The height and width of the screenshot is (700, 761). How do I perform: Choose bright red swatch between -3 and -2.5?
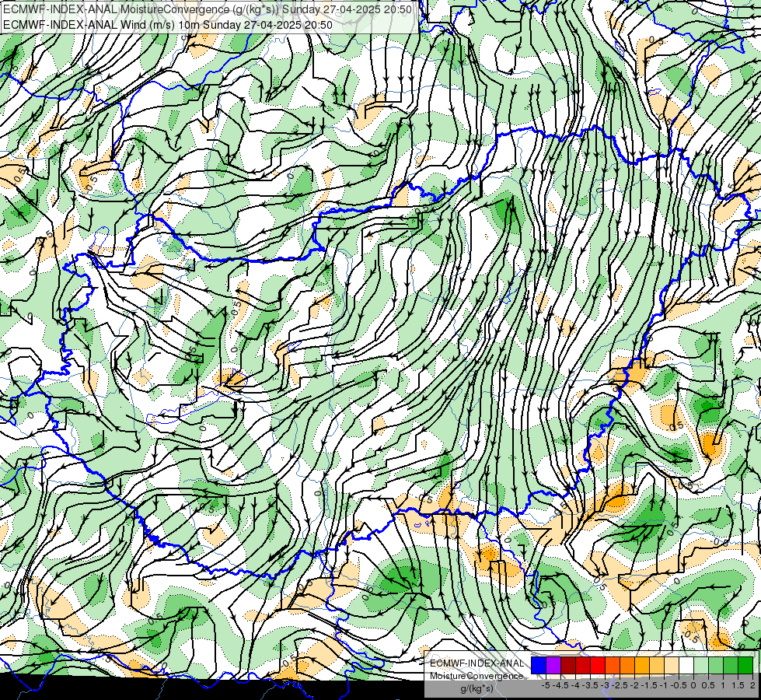(x=598, y=666)
